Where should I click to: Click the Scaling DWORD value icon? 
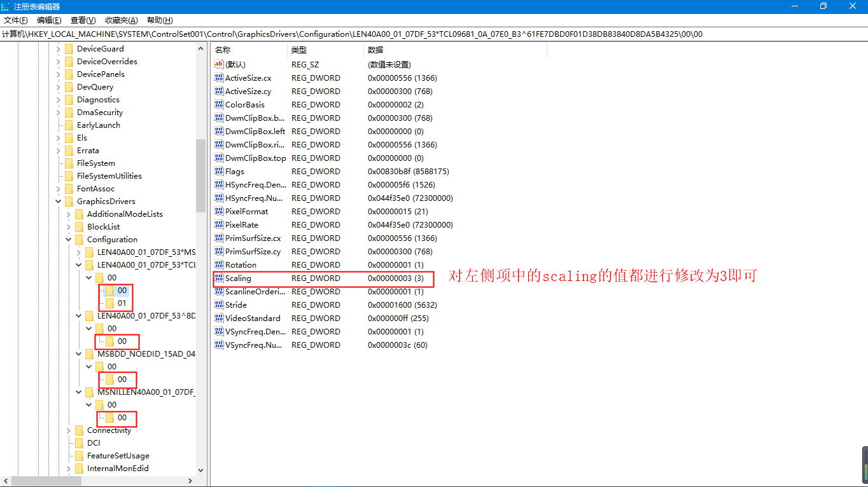tap(219, 278)
